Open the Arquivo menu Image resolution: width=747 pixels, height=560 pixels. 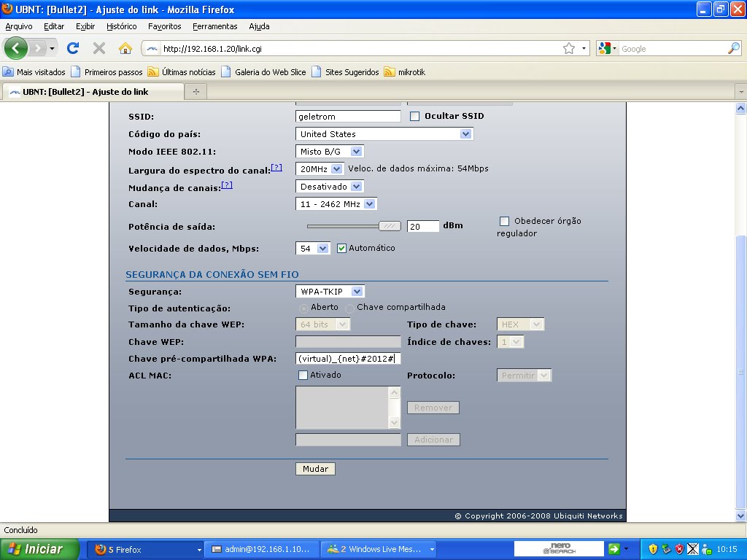(x=18, y=26)
